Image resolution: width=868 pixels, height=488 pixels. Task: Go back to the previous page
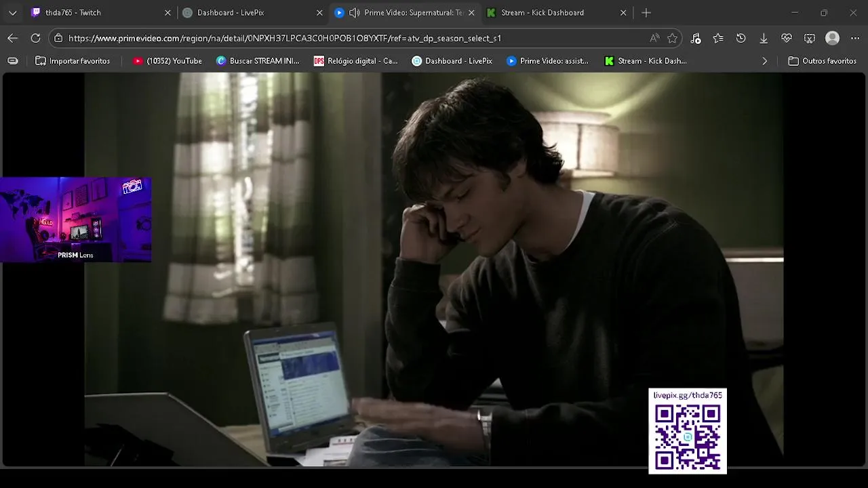click(x=12, y=38)
